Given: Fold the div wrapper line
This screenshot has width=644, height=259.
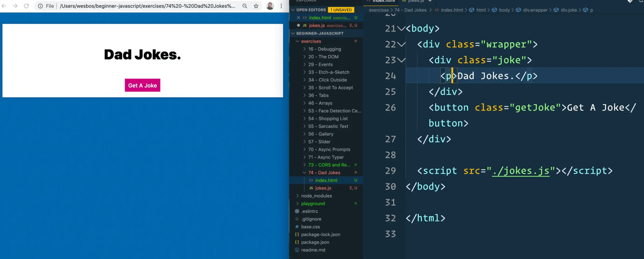Looking at the screenshot, I should pos(401,44).
